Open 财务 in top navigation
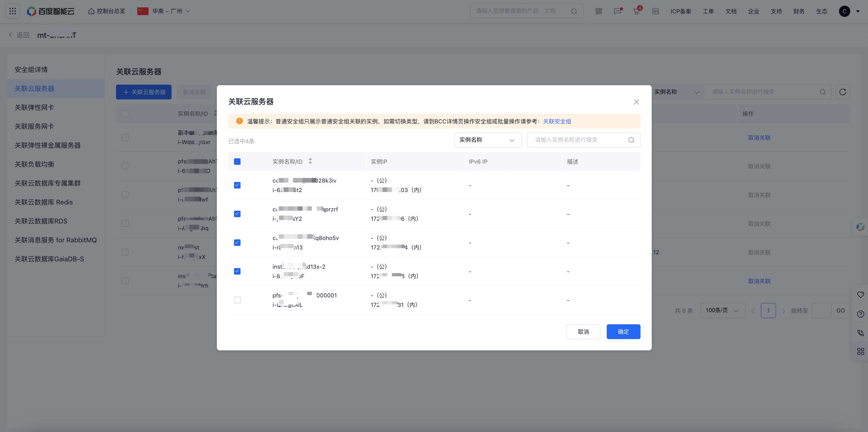 pyautogui.click(x=799, y=11)
